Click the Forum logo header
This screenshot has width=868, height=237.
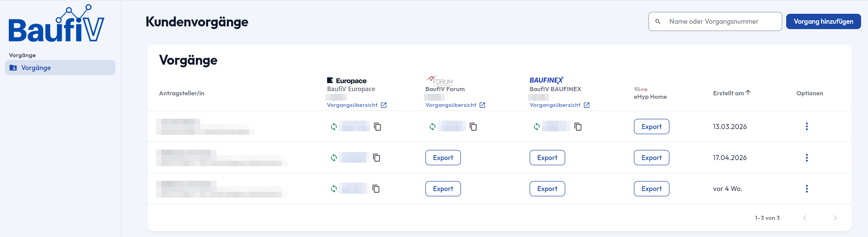[439, 80]
